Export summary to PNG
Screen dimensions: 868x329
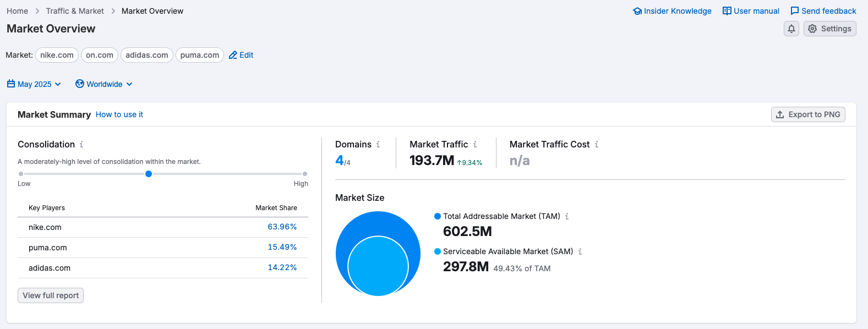tap(807, 114)
